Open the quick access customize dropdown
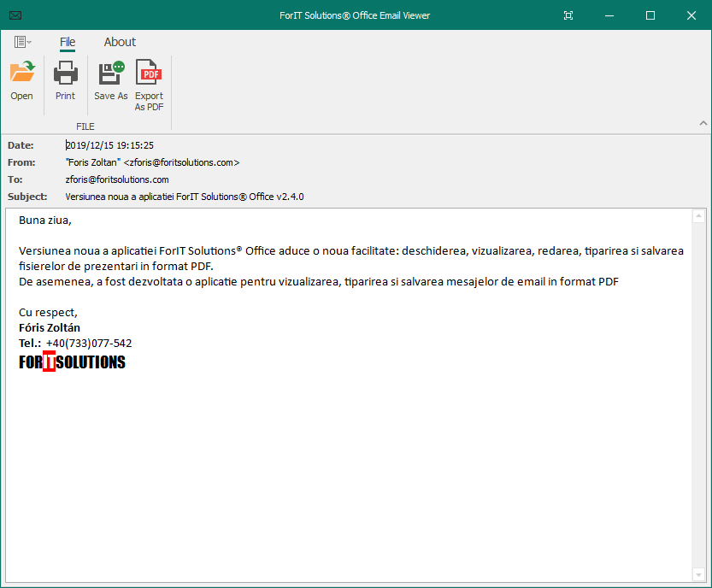Viewport: 712px width, 588px height. coord(23,42)
